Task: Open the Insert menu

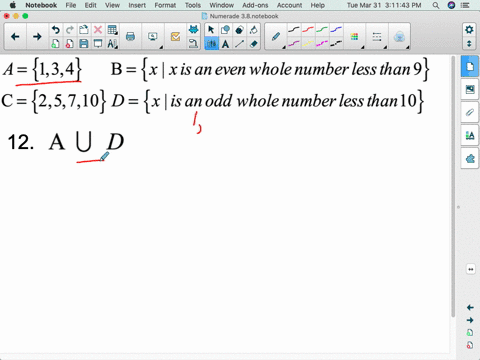Action: click(137, 5)
